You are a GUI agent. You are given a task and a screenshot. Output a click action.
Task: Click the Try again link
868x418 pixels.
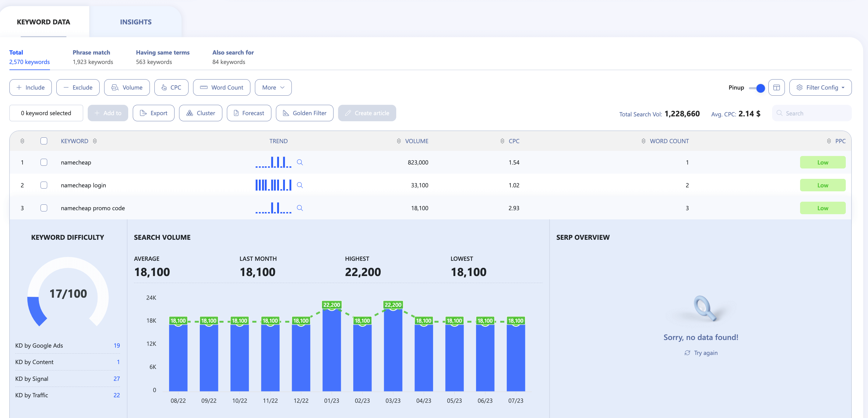coord(701,352)
